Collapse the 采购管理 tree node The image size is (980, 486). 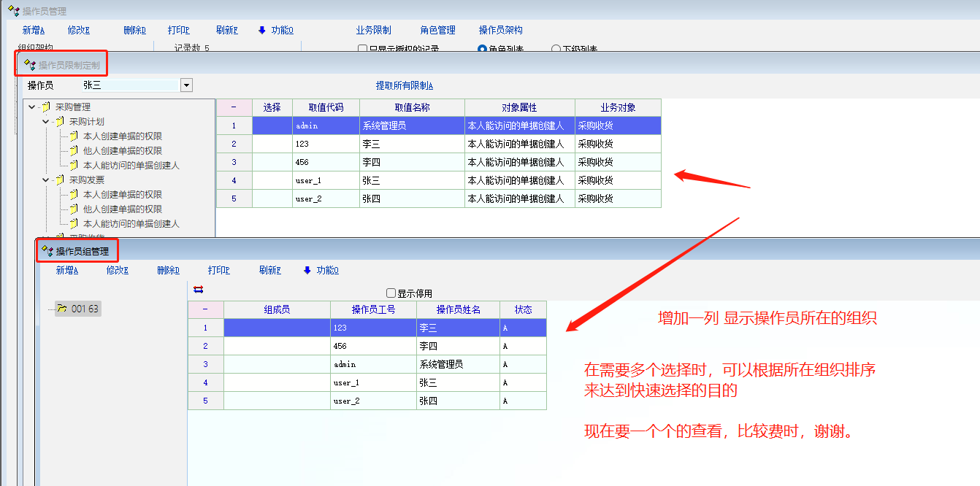click(x=31, y=107)
